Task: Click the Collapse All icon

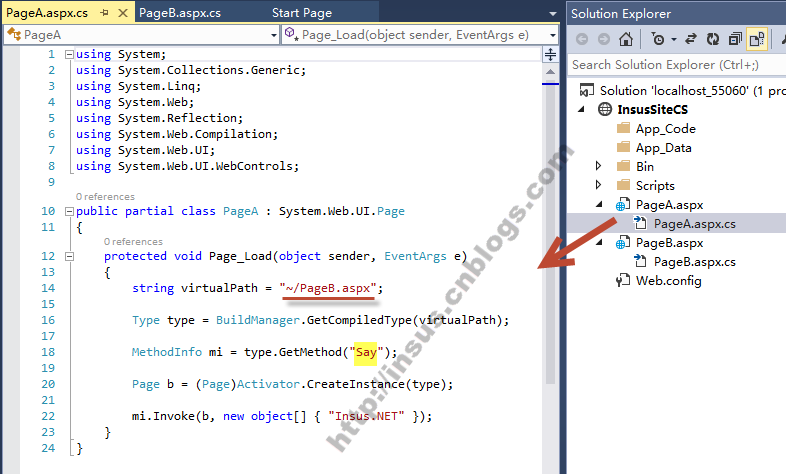Action: [x=735, y=39]
